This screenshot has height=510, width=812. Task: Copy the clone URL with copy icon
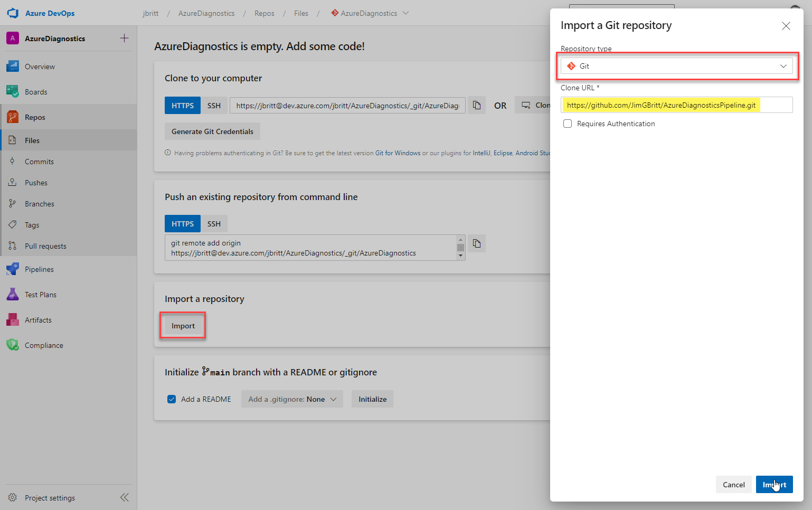click(477, 105)
